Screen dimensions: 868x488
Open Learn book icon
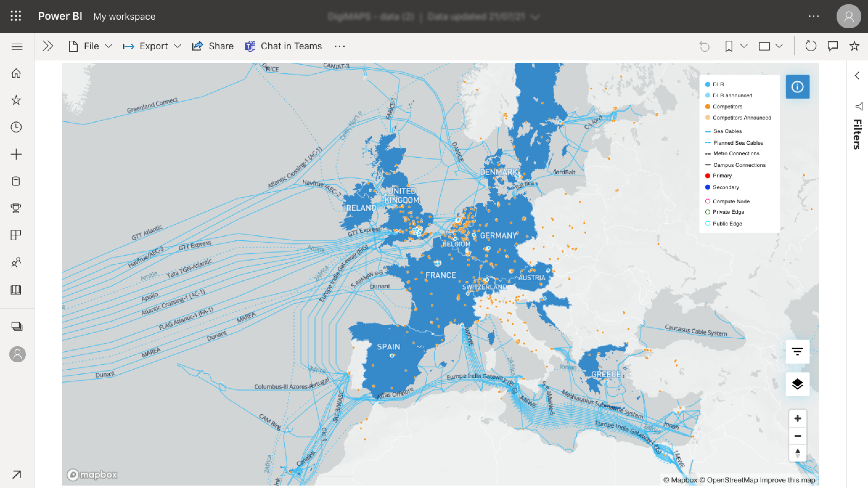click(x=16, y=289)
